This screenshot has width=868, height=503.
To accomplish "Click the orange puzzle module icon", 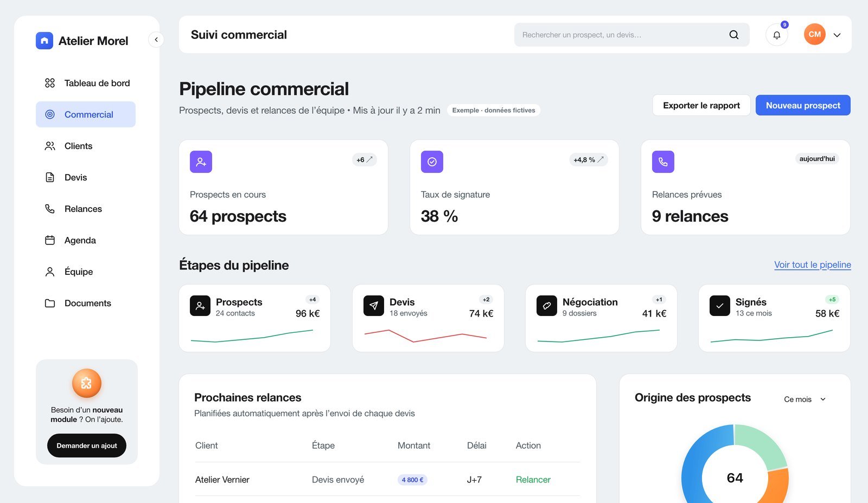I will pyautogui.click(x=87, y=383).
